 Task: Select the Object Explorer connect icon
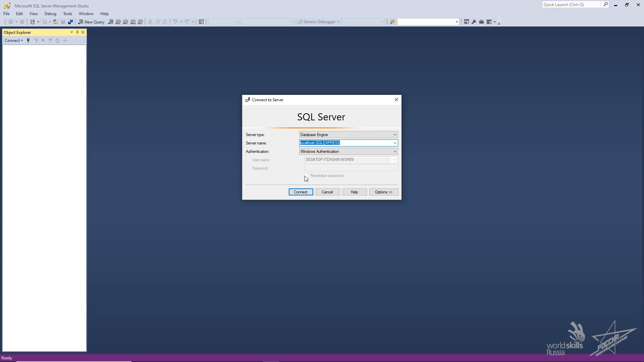click(28, 40)
